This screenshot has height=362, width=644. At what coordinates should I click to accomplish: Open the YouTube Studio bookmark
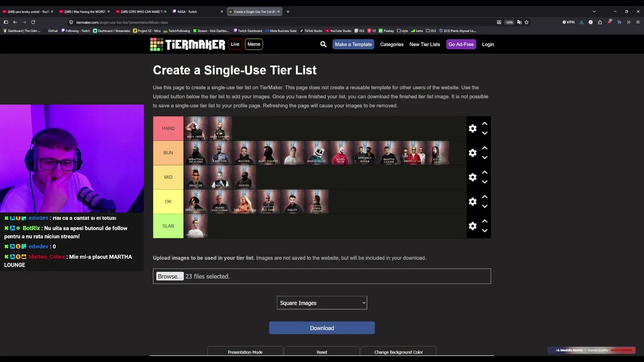pyautogui.click(x=339, y=31)
